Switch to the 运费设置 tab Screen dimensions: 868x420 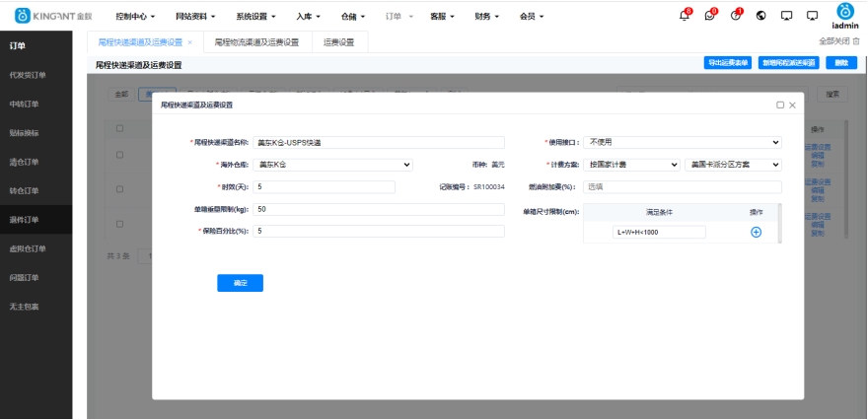338,42
